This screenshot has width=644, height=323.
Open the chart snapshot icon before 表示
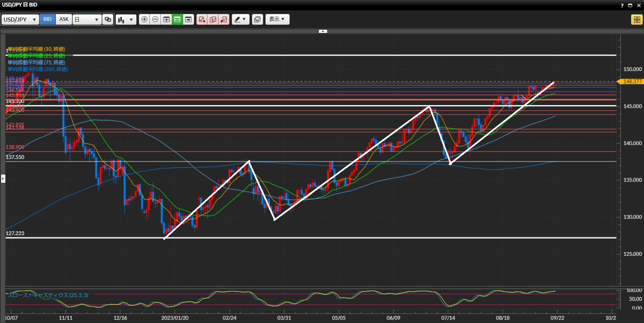point(257,20)
